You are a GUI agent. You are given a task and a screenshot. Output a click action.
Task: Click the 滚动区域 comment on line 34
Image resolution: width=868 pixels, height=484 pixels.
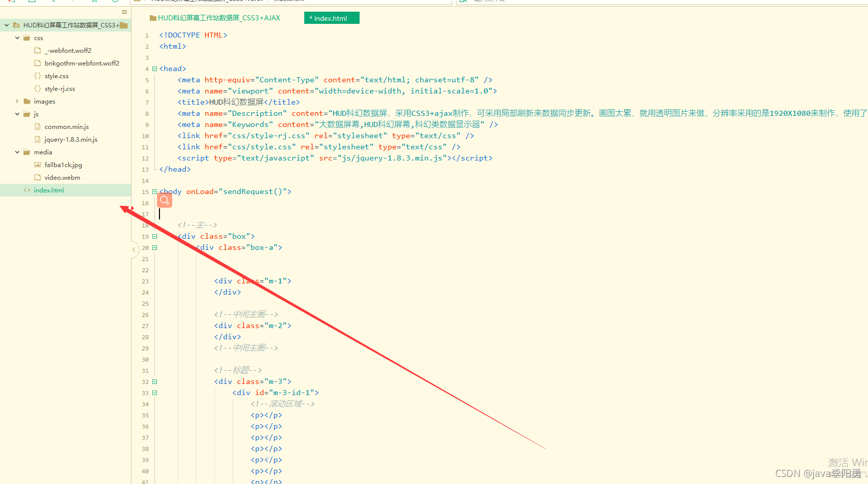point(282,404)
